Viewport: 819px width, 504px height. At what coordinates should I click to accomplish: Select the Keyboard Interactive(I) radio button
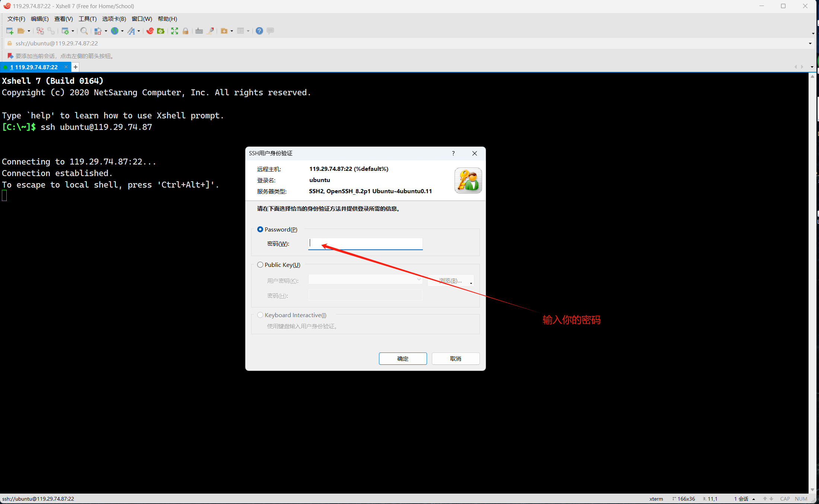[260, 315]
